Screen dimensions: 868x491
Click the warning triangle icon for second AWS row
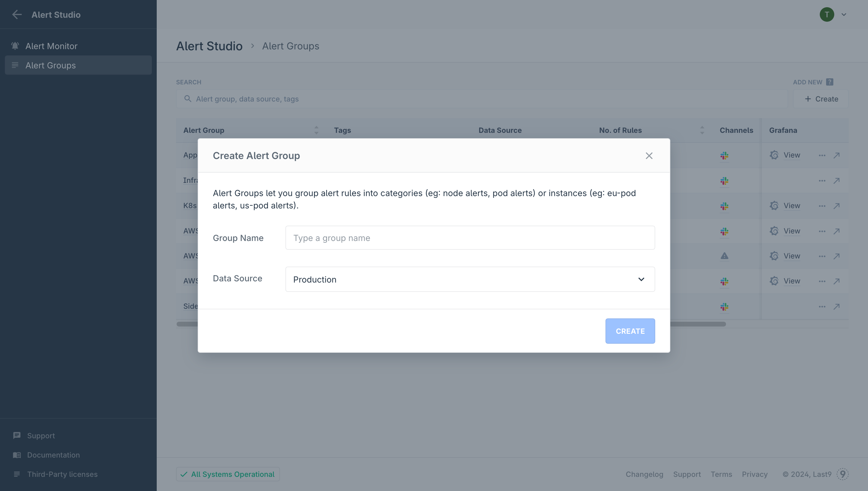tap(724, 256)
